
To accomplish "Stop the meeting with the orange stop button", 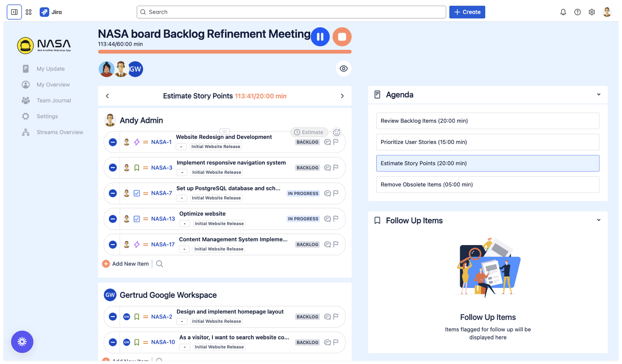I will pyautogui.click(x=342, y=37).
